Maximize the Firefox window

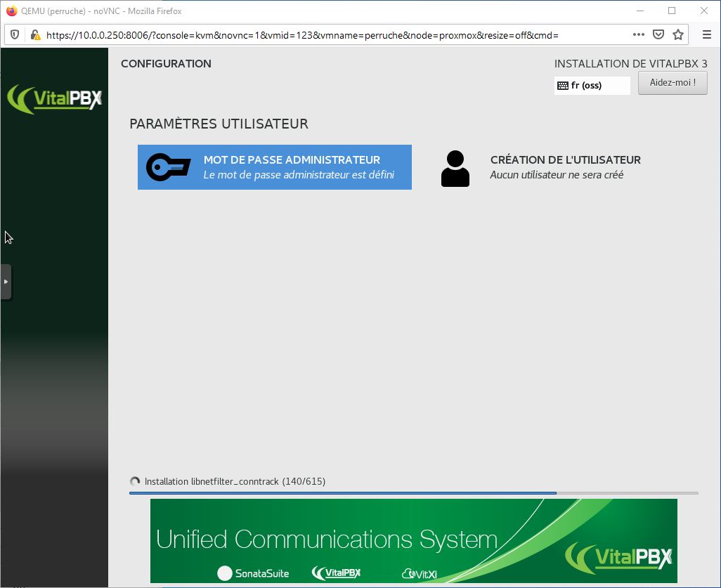672,11
